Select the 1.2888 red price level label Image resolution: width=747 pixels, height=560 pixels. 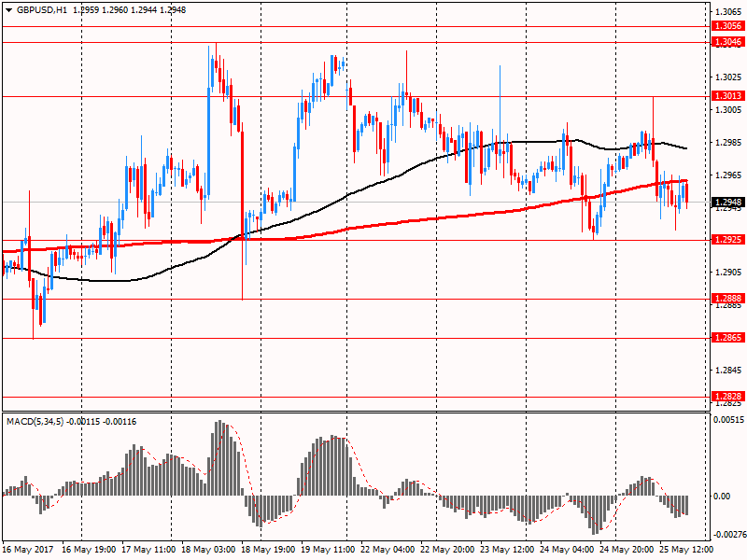[x=728, y=299]
